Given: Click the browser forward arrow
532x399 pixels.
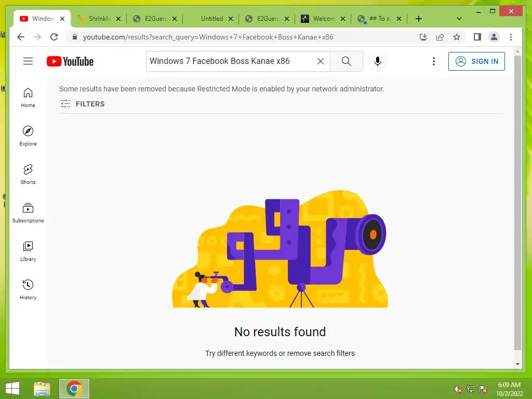Looking at the screenshot, I should click(x=37, y=37).
